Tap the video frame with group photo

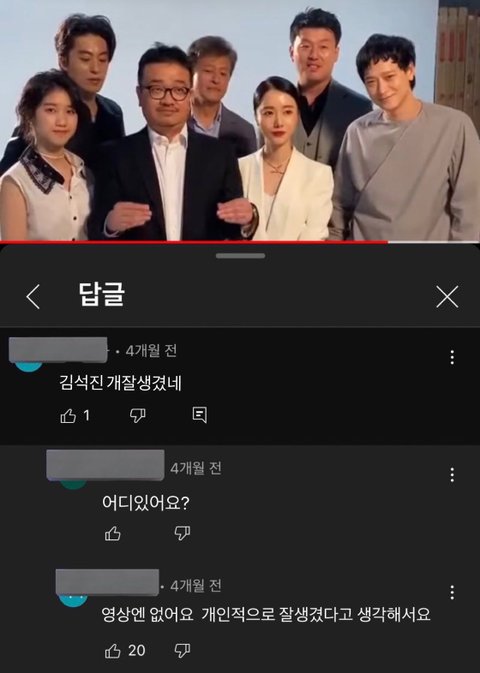click(240, 120)
